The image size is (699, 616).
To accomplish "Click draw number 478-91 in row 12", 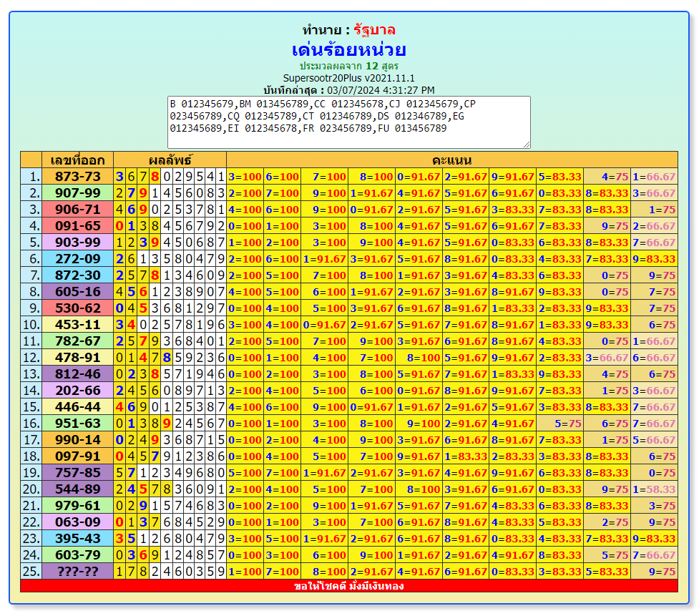I will click(77, 358).
